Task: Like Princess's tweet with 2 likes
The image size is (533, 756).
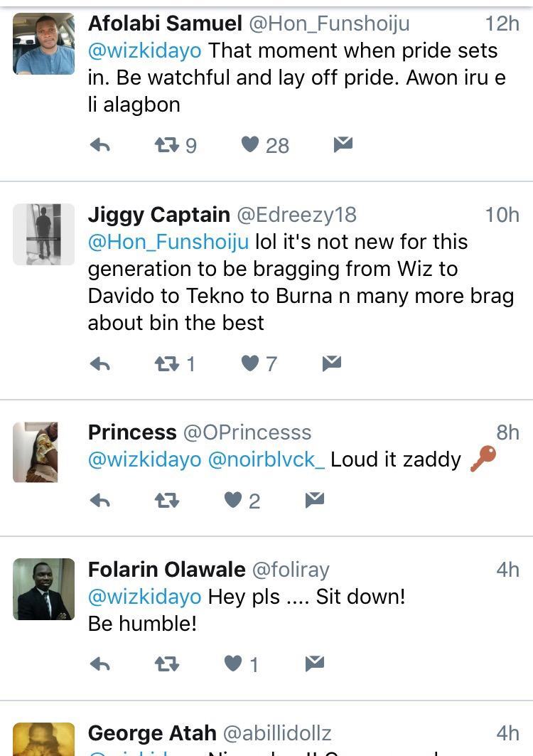Action: click(x=233, y=500)
